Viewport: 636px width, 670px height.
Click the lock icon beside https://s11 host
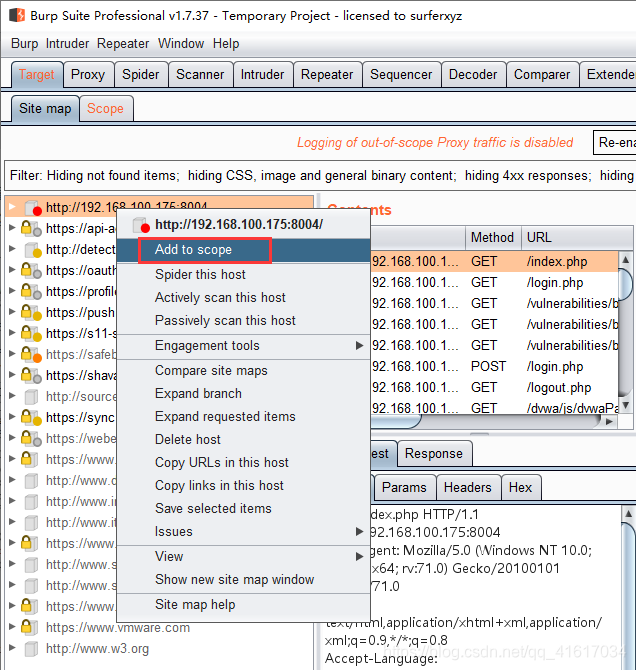tap(31, 333)
